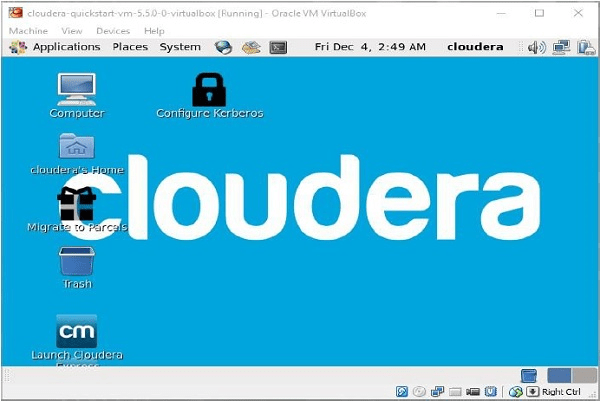Screen dimensions: 600x401
Task: Open cloudera's Home folder icon
Action: [76, 147]
